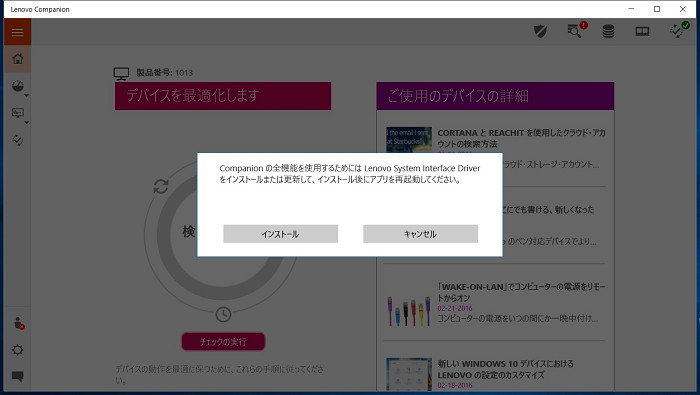Open the storage database icon
This screenshot has width=700, height=395.
click(x=608, y=31)
